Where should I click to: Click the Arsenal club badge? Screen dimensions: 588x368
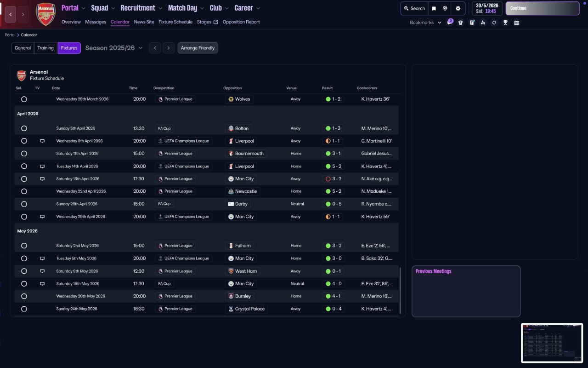click(x=45, y=14)
